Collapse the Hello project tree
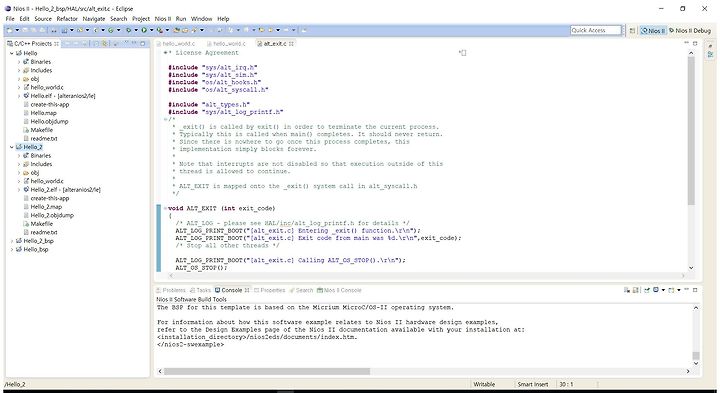Screen dimensions: 720x393 click(11, 53)
